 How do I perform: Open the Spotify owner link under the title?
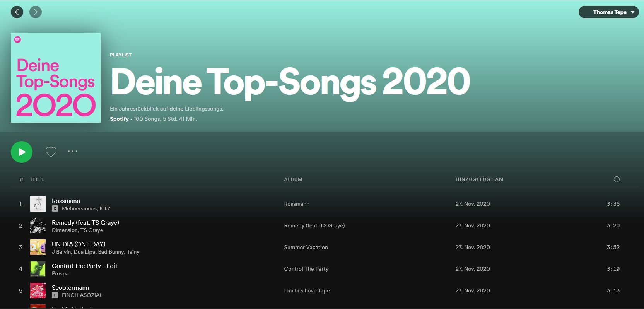tap(119, 119)
